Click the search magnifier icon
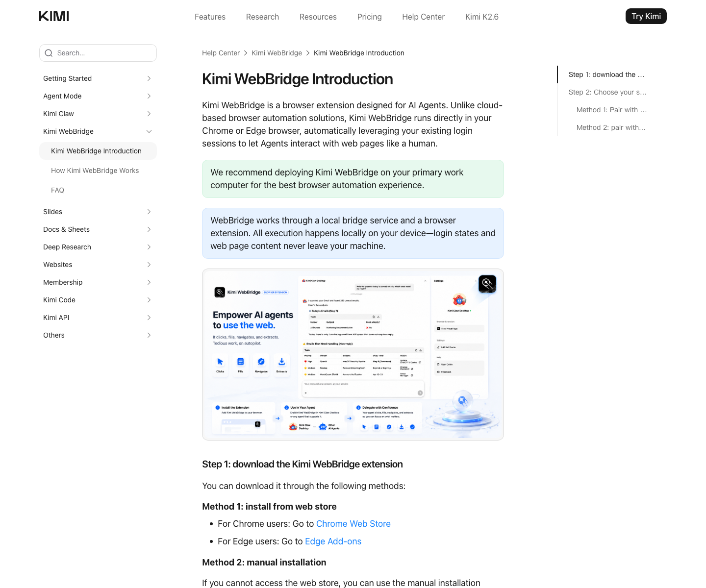Image resolution: width=706 pixels, height=588 pixels. click(49, 53)
